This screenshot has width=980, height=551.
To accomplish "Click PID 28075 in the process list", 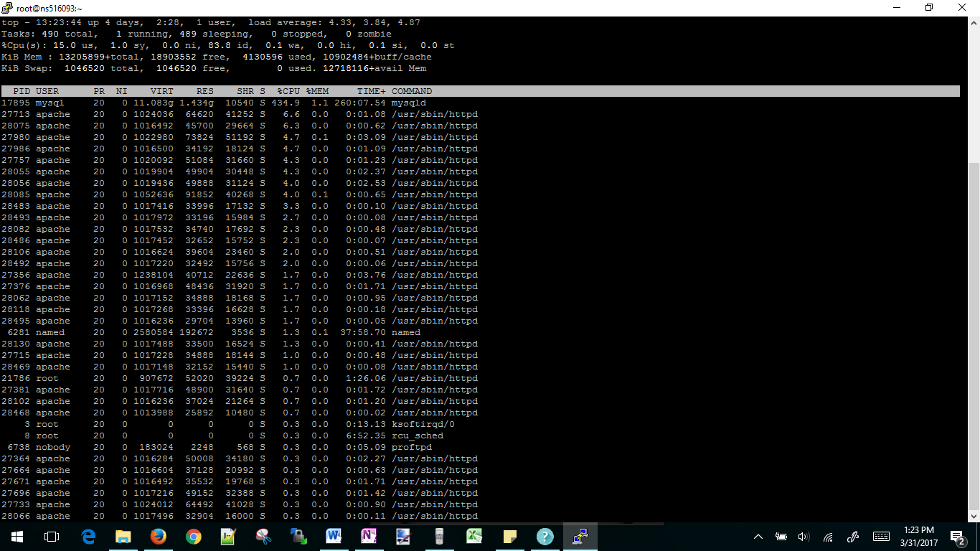I will click(16, 126).
